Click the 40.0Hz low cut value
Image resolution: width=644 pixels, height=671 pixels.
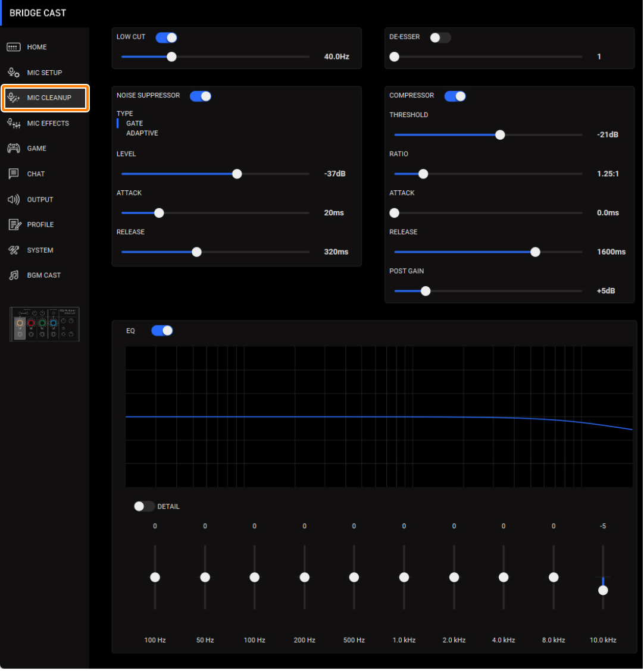[337, 57]
